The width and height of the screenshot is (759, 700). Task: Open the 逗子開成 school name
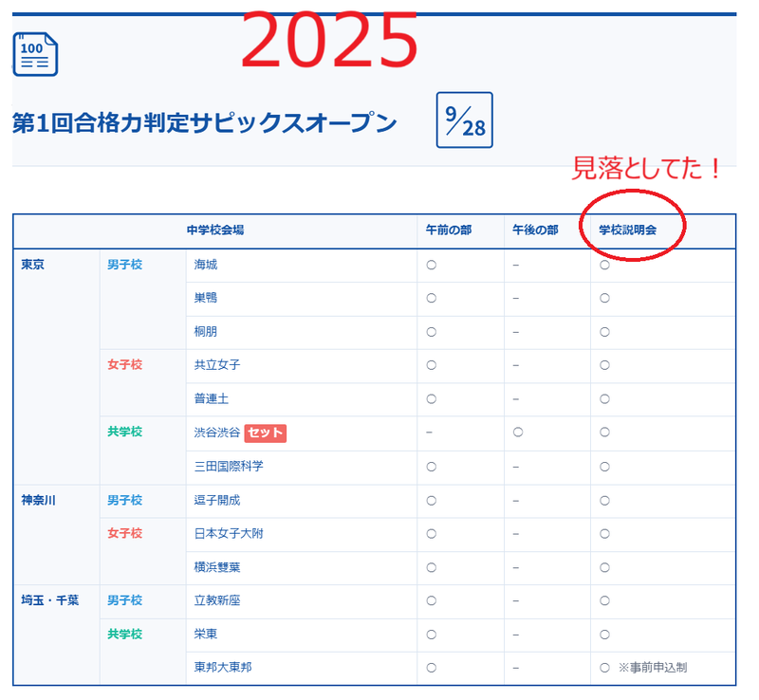(217, 500)
